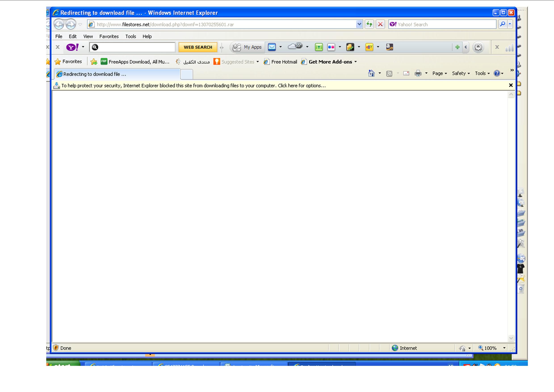
Task: Expand the 100% zoom level dropdown
Action: click(x=504, y=348)
